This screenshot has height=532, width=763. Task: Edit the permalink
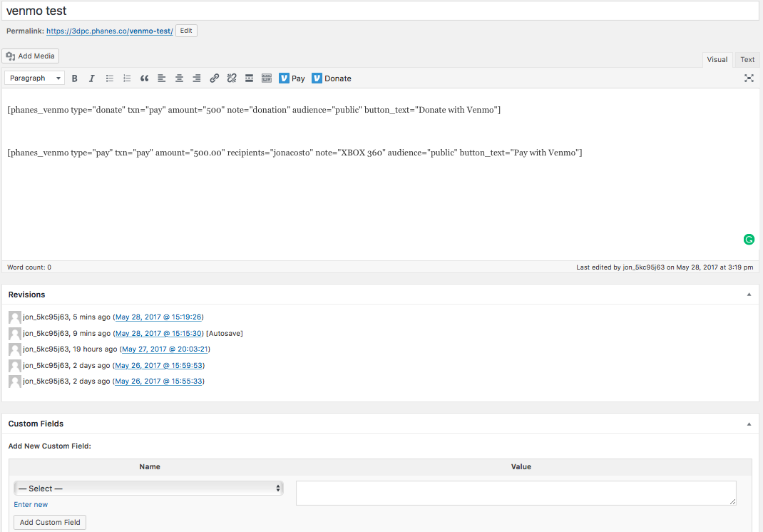pos(186,31)
